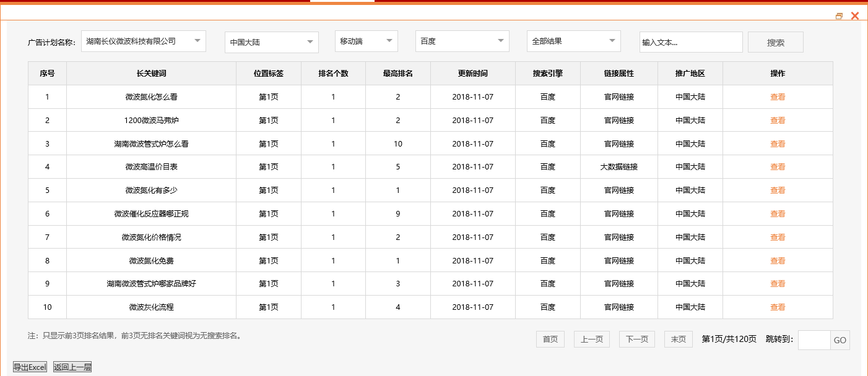This screenshot has width=868, height=376.
Task: Open the 全部结果 filter dropdown
Action: coord(573,41)
